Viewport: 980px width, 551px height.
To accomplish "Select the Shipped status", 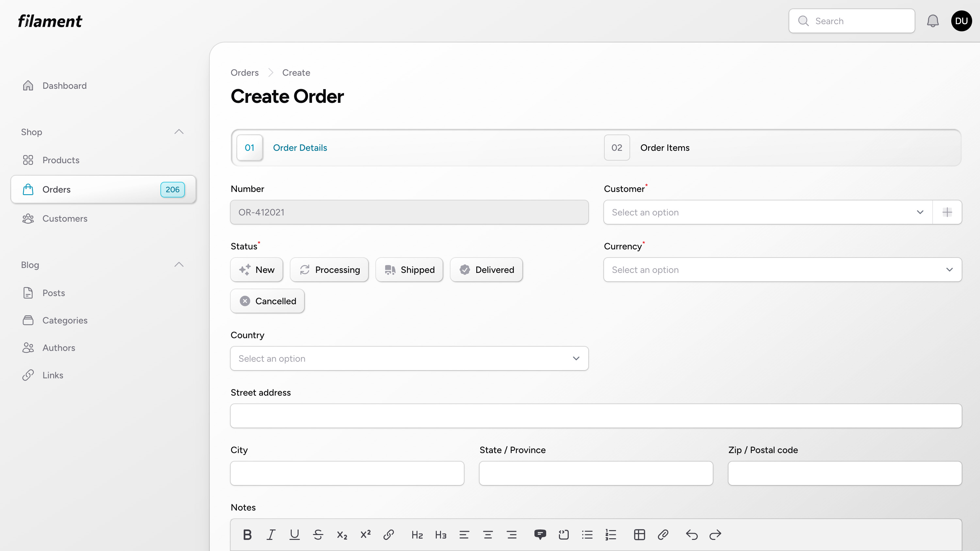I will pos(409,270).
